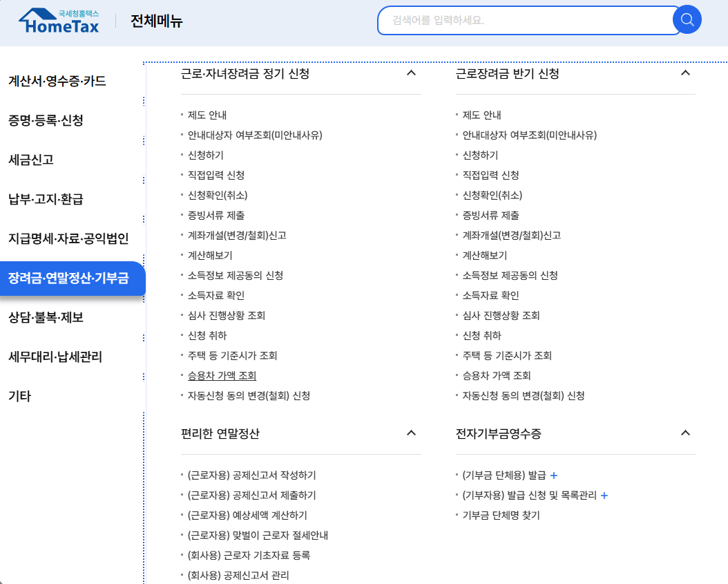
Task: Collapse the 근로·자녀장려금 정기 신청 section
Action: coord(412,73)
